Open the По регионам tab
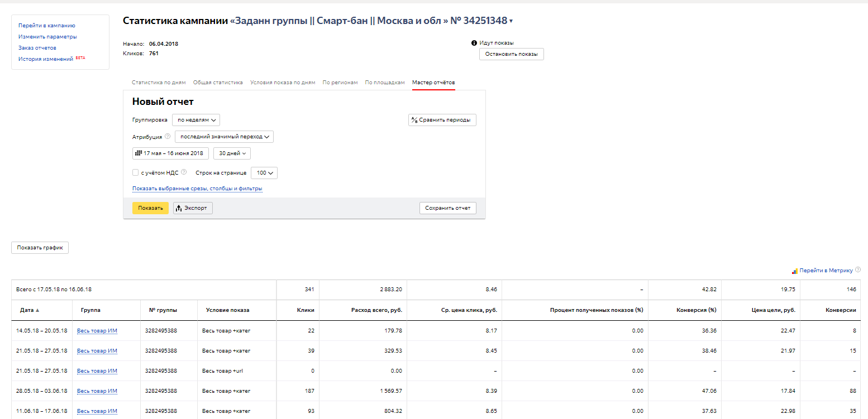The image size is (868, 419). (340, 83)
